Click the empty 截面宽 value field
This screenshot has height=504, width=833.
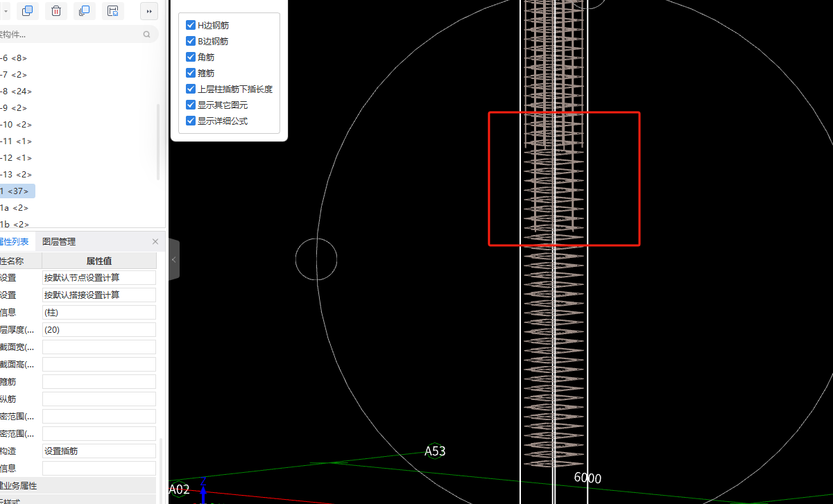tap(99, 347)
